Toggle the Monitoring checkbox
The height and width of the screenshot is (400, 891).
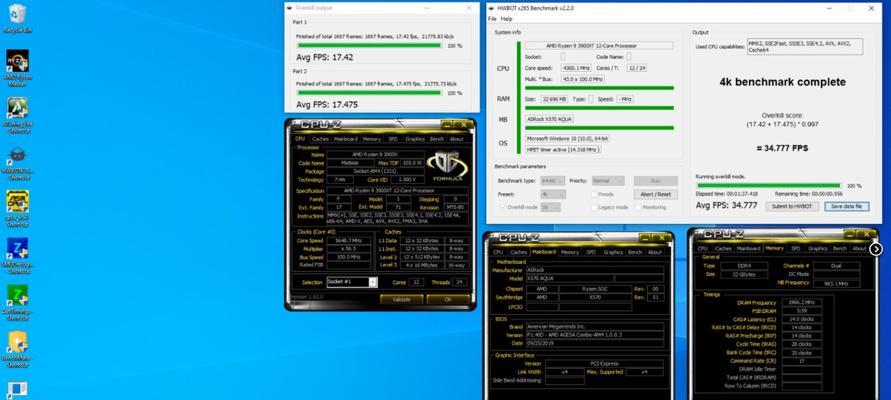pyautogui.click(x=639, y=207)
